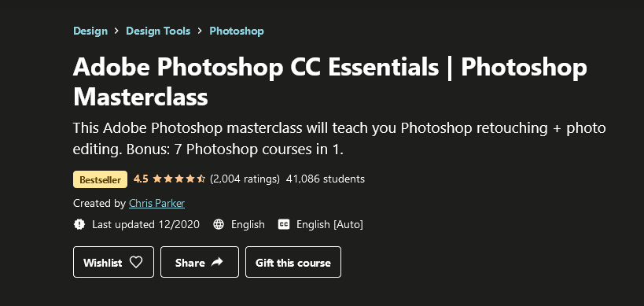The image size is (644, 306).
Task: Open instructor Chris Parker's profile
Action: point(157,203)
